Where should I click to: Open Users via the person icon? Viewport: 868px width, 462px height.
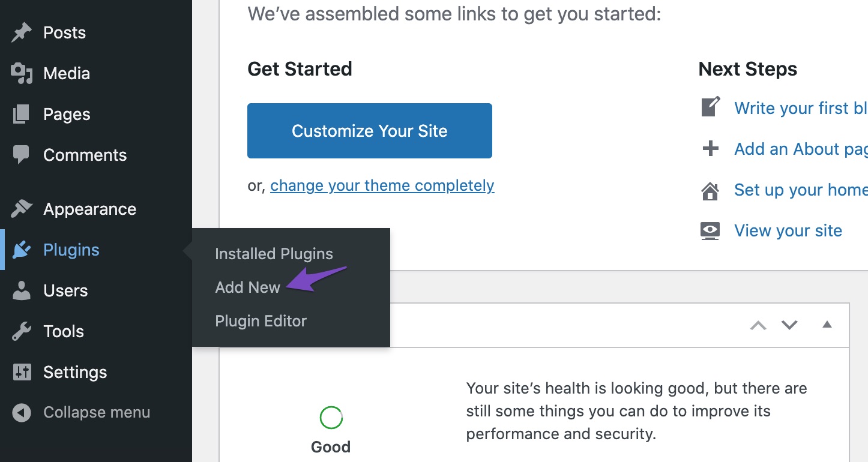[21, 290]
